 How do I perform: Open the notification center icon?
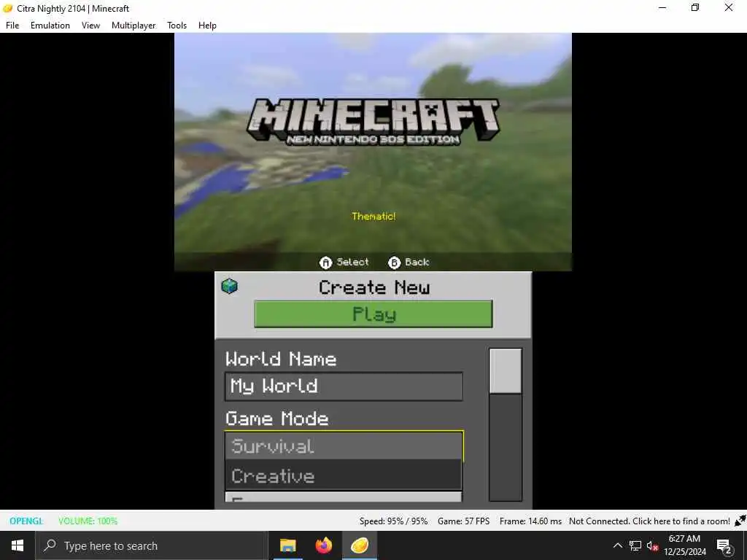pos(724,545)
